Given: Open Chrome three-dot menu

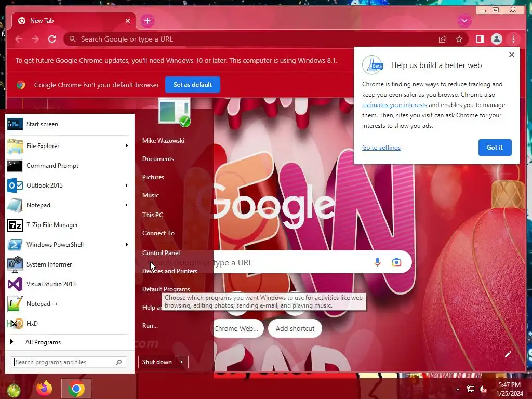Looking at the screenshot, I should click(x=513, y=39).
